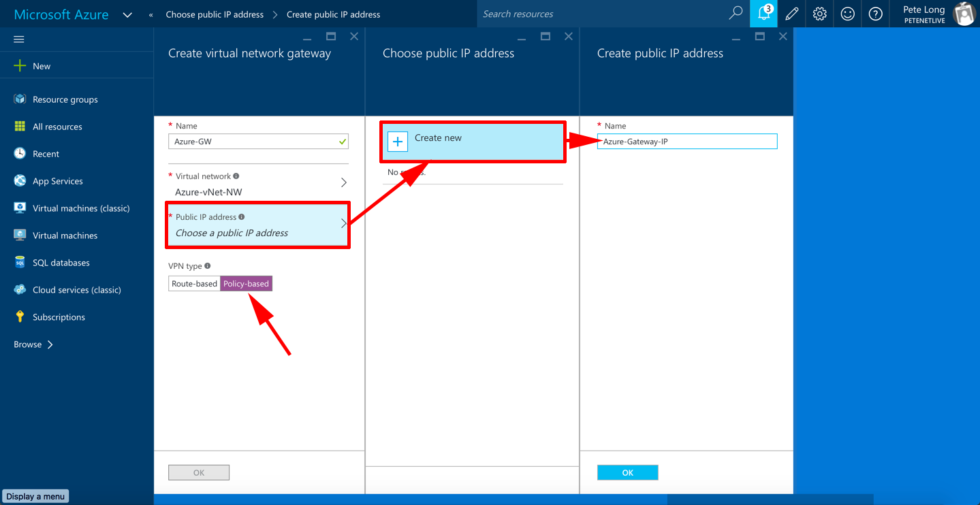The width and height of the screenshot is (980, 505).
Task: Click the SQL databases icon
Action: (x=20, y=263)
